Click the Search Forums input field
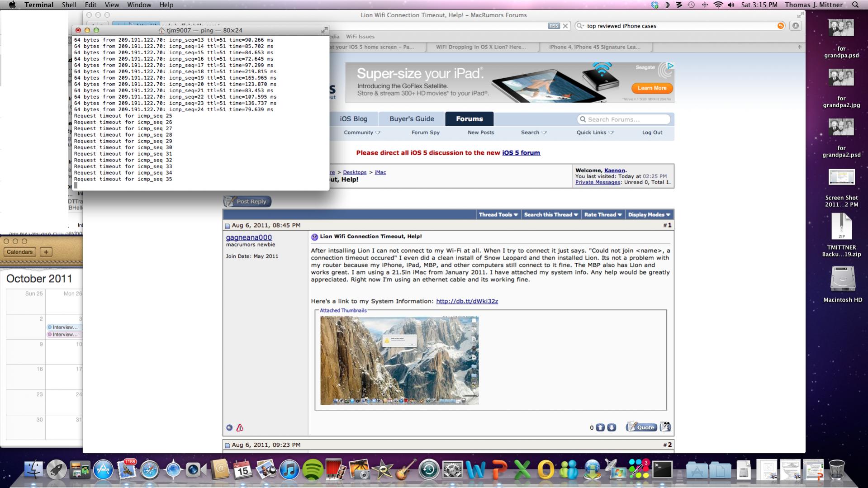Image resolution: width=868 pixels, height=488 pixels. click(624, 119)
